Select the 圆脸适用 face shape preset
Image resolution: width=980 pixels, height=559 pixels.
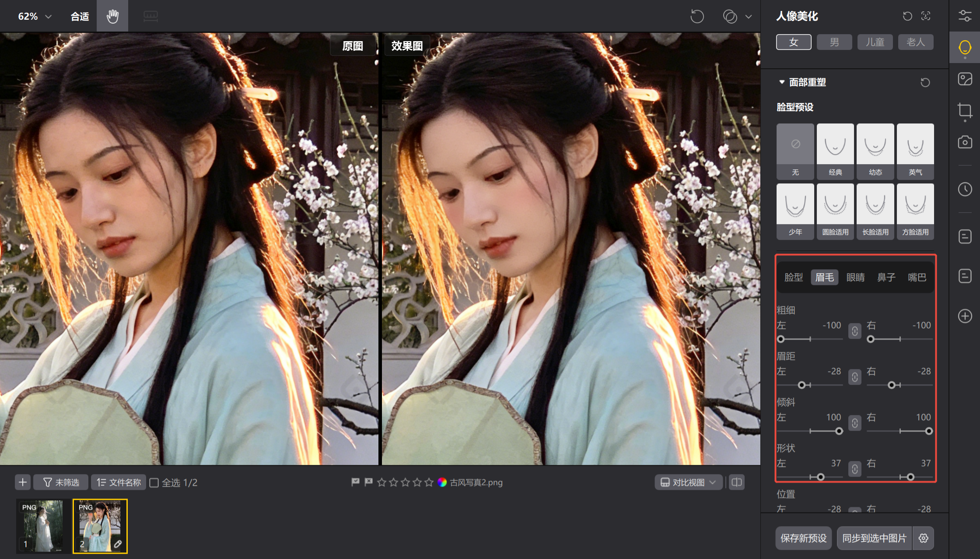pos(835,211)
